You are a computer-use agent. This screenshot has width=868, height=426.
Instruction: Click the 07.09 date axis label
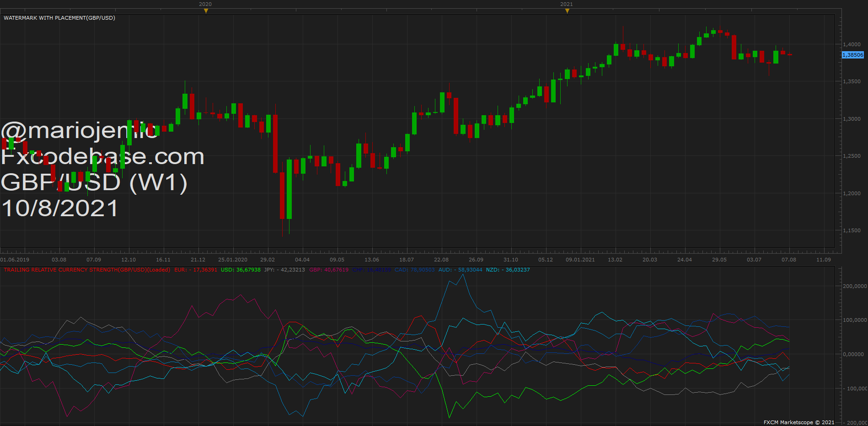94,260
